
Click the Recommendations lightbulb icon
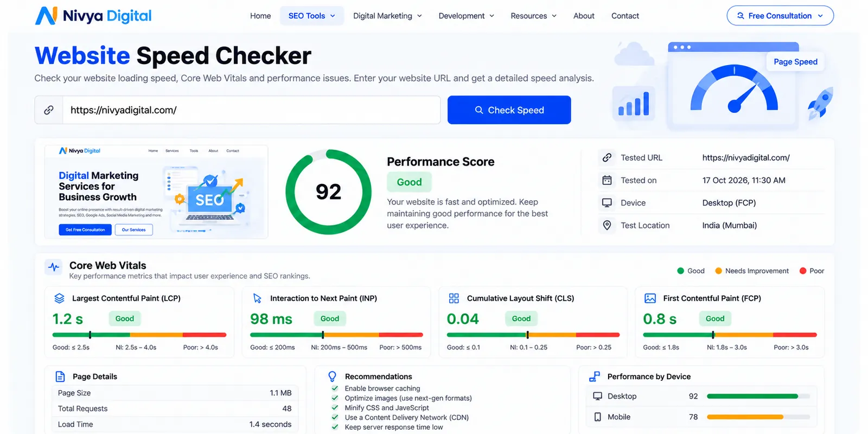pos(333,376)
